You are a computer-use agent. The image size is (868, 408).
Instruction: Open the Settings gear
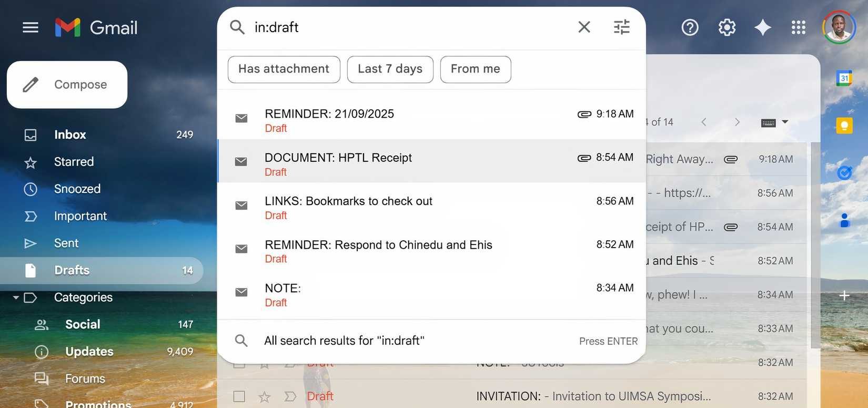coord(727,27)
